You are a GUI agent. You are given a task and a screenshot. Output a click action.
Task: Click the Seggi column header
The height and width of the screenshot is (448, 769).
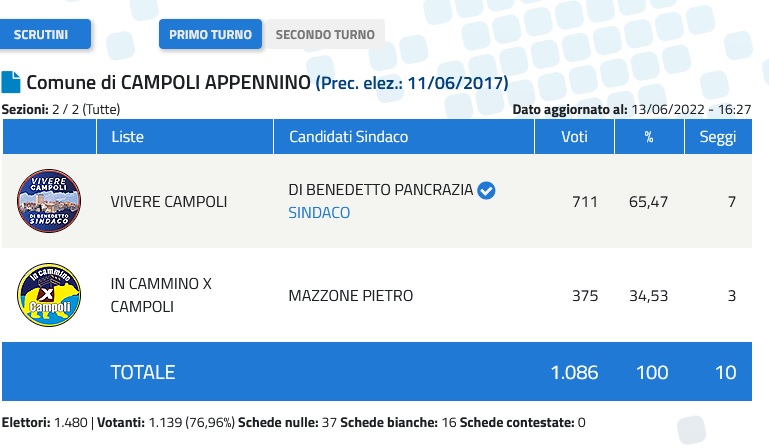(717, 137)
